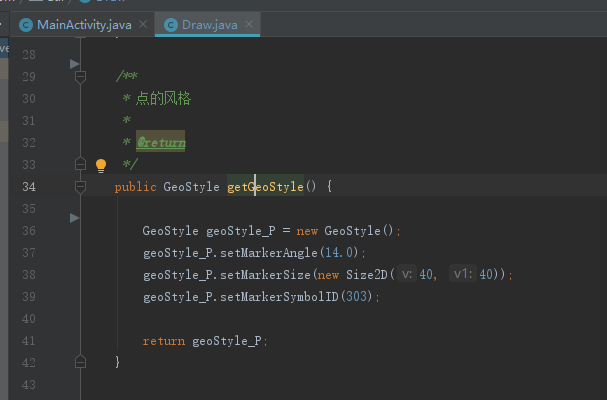Click the @return Javadoc tag
Screen dimensions: 607x400
[x=161, y=142]
